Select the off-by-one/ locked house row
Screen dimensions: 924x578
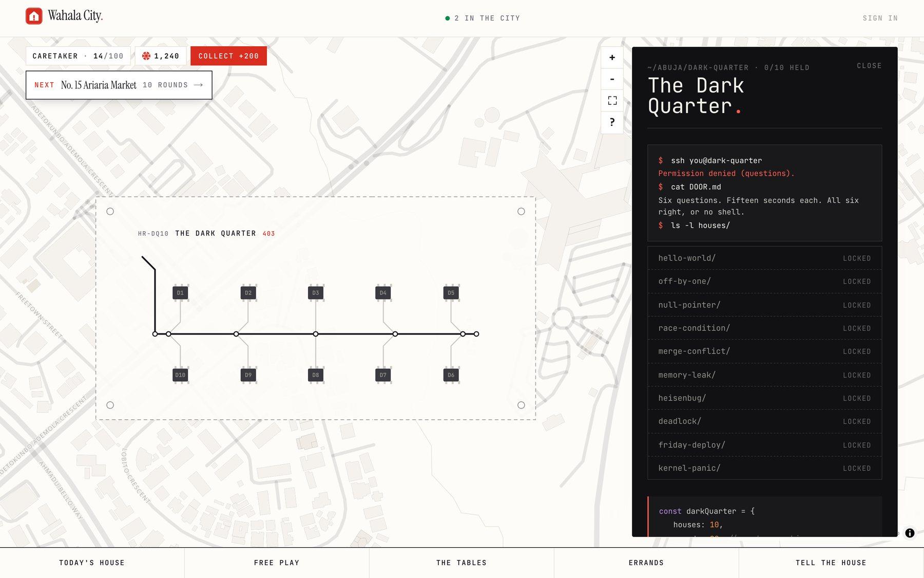[x=764, y=282]
